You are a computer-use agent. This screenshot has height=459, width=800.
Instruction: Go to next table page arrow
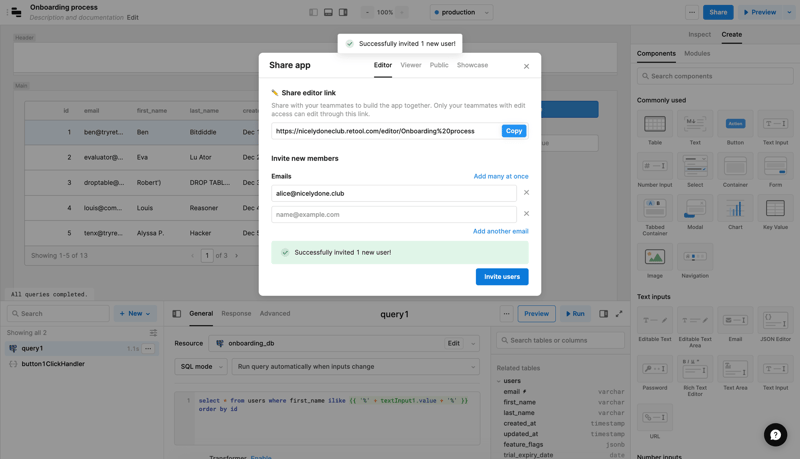coord(236,256)
